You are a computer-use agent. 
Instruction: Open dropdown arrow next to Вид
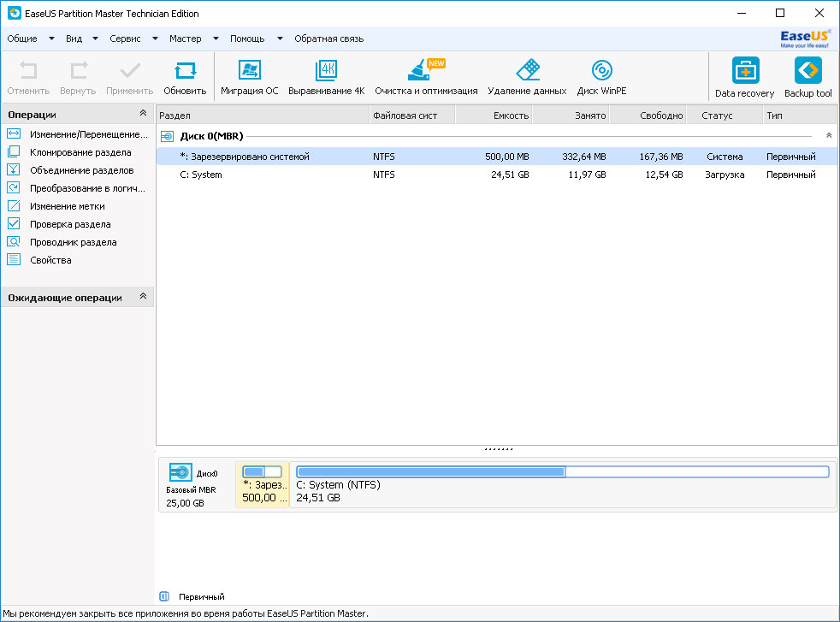95,39
